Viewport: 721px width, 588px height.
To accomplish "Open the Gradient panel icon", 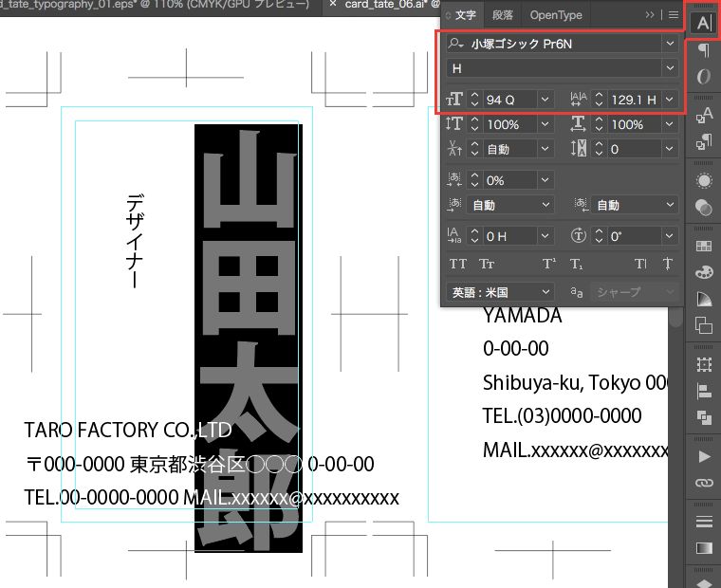I will [x=703, y=548].
